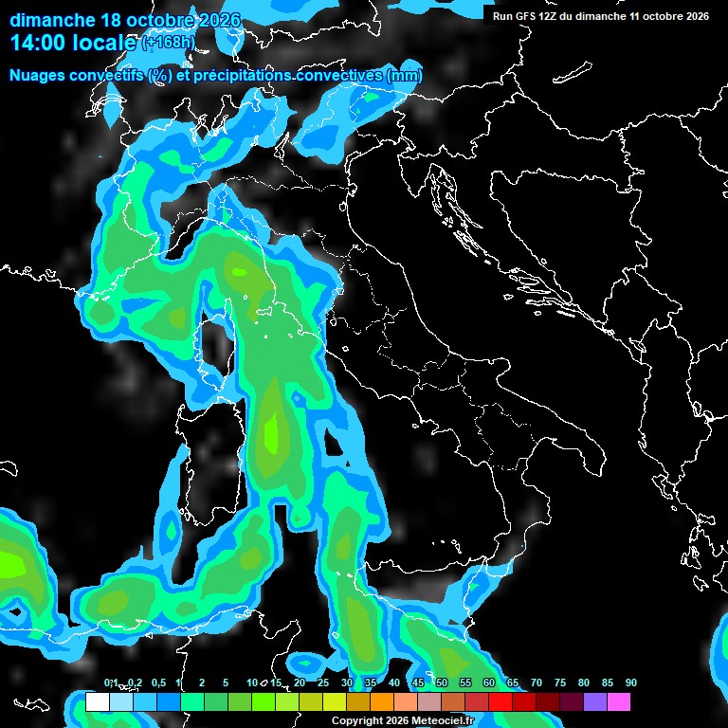This screenshot has height=728, width=728.
Task: Click the '30' legend label
Action: tap(347, 682)
